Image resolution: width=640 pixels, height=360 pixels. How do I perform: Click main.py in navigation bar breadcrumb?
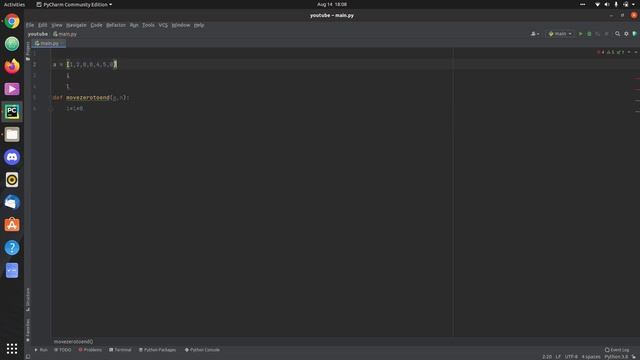(65, 34)
